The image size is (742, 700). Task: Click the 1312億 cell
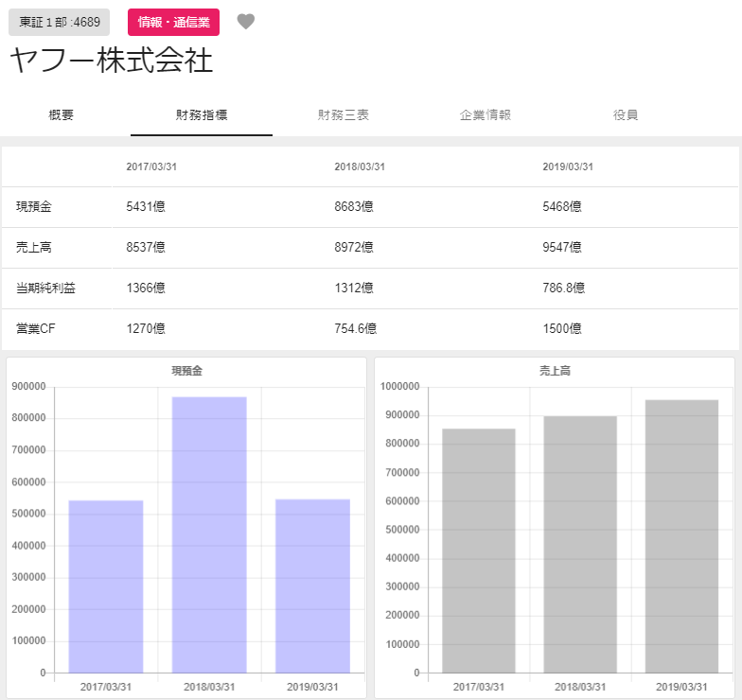pyautogui.click(x=354, y=288)
